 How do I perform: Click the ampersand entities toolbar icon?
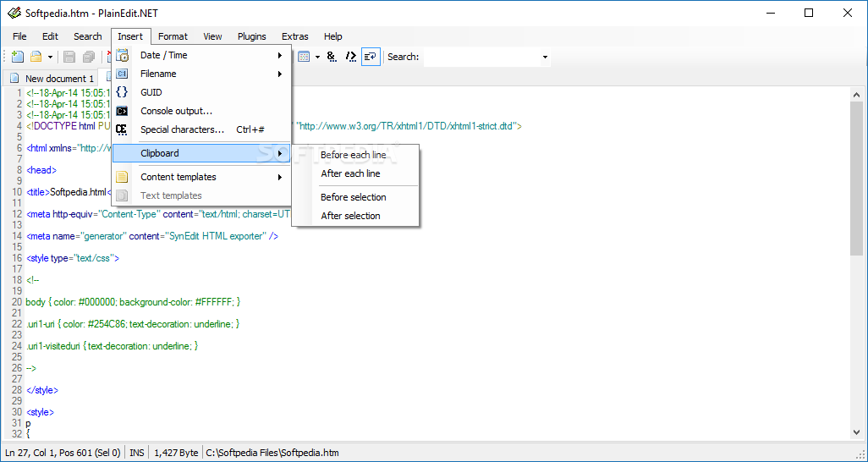click(332, 57)
